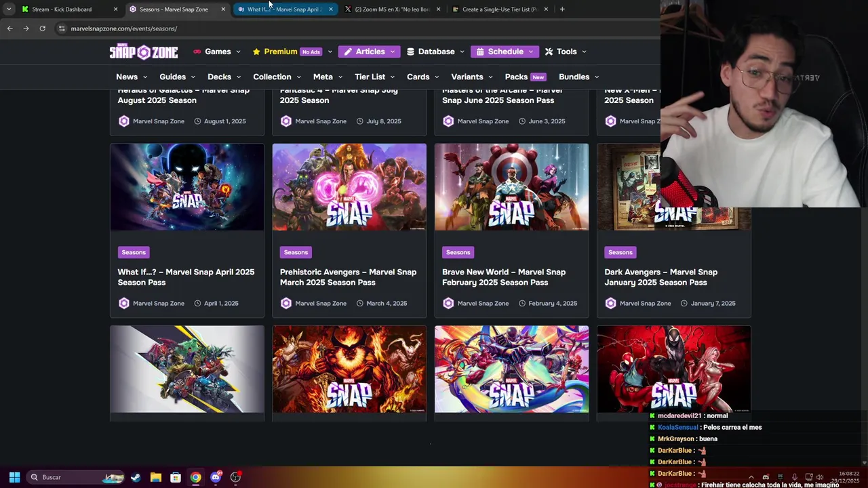This screenshot has width=868, height=488.
Task: Open the Decks submenu
Action: coord(224,77)
